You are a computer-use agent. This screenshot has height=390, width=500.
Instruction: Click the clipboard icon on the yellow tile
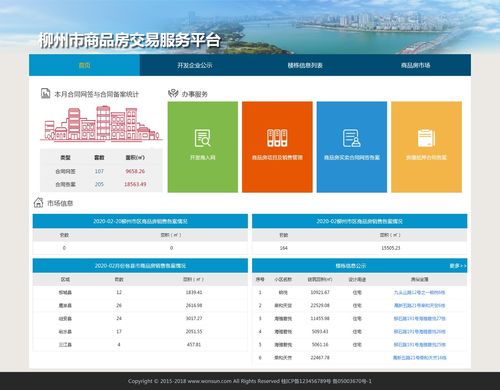click(x=426, y=138)
